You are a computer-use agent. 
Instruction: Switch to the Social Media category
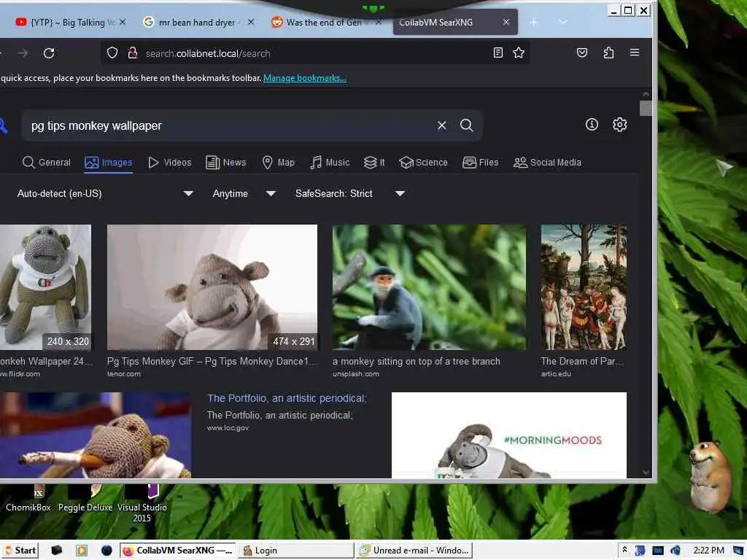tap(547, 163)
